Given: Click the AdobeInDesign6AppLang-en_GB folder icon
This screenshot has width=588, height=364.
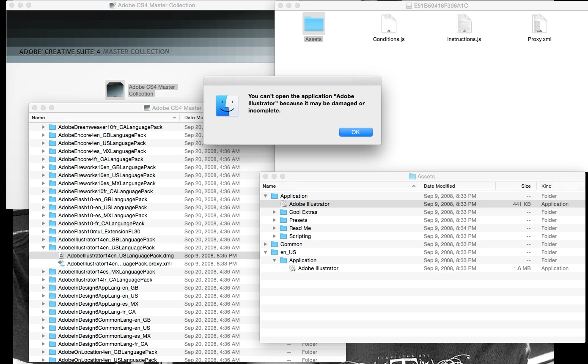Looking at the screenshot, I should click(52, 288).
